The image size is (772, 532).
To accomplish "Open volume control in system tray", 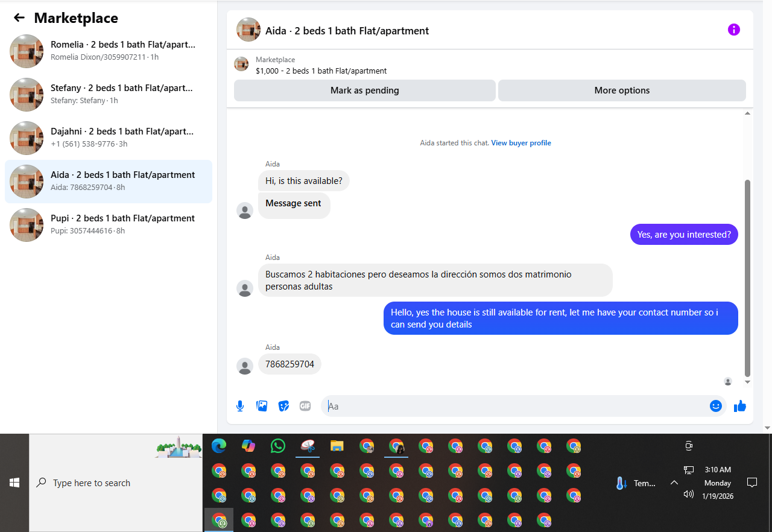I will coord(689,494).
